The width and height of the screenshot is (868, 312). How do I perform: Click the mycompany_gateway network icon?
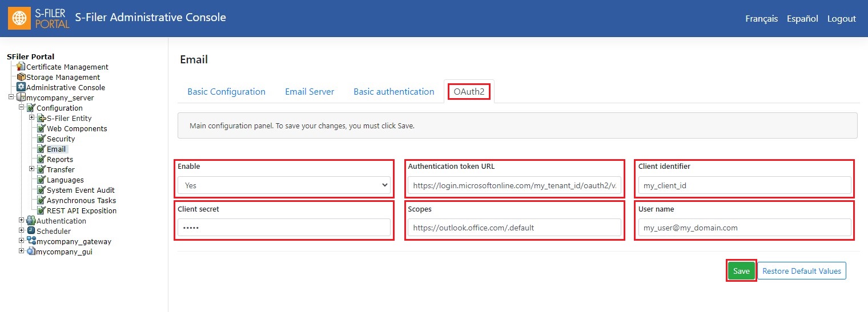tap(31, 241)
